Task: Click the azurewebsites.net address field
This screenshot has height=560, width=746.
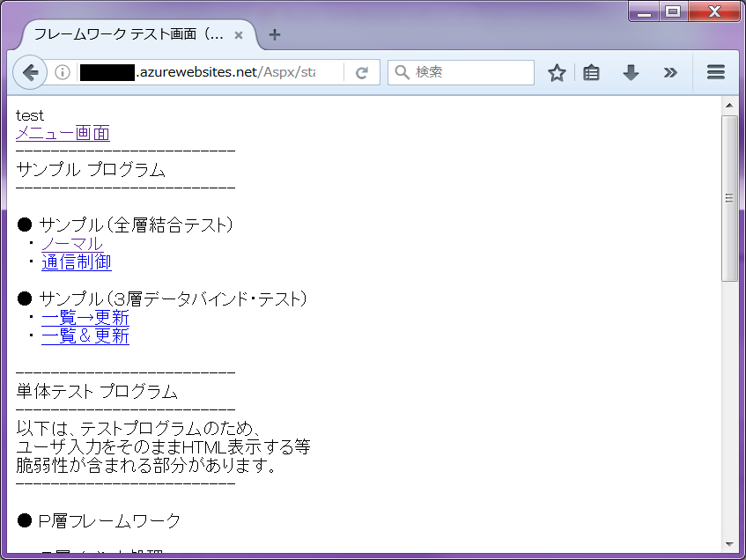Action: click(210, 72)
